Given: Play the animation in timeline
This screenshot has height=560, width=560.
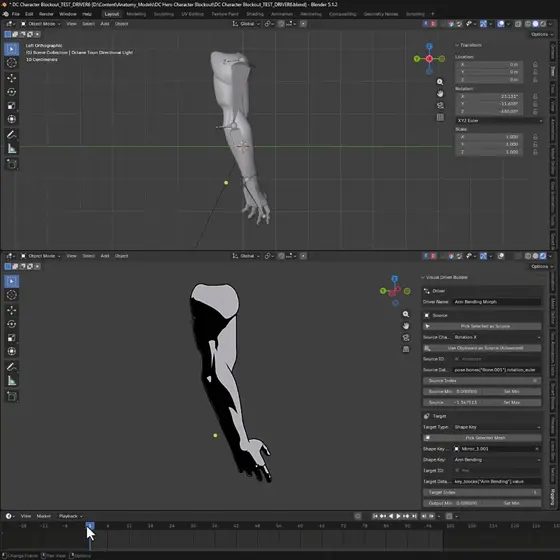Looking at the screenshot, I should [x=398, y=516].
